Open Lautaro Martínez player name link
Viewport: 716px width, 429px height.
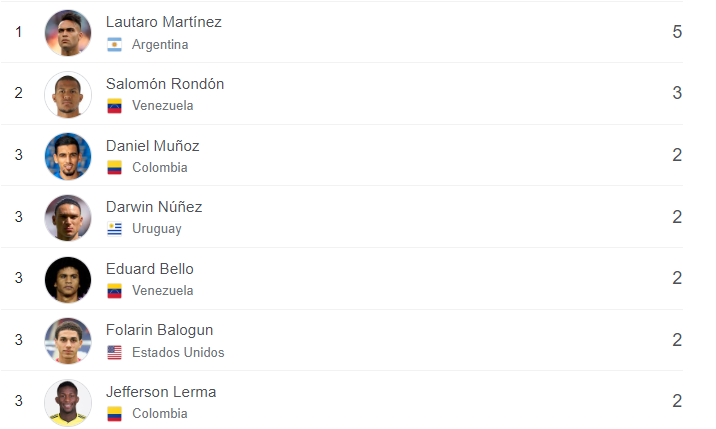tap(164, 22)
